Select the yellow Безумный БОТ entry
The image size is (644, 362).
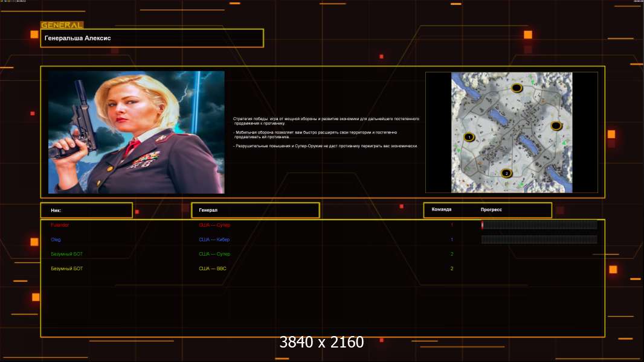pos(67,268)
